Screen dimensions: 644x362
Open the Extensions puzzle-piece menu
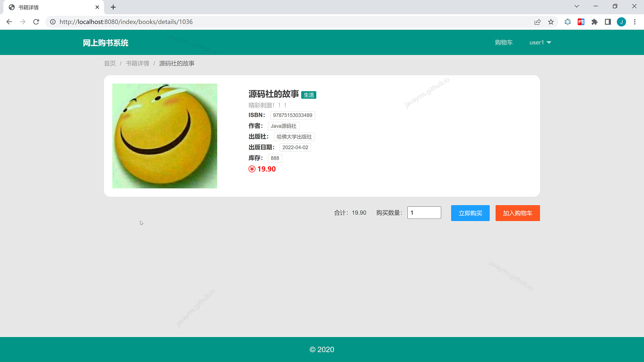[594, 22]
